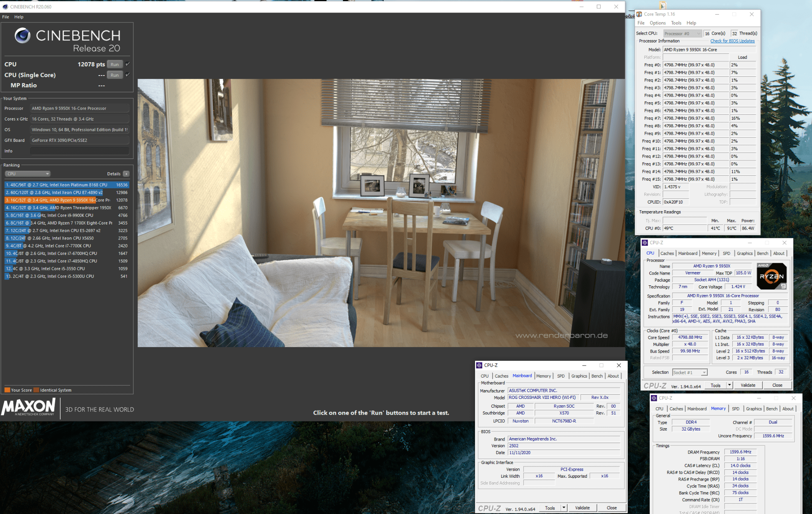Switch to Bench tab in Memory CPU-Z window
Screen dimensions: 812x514
(x=772, y=409)
